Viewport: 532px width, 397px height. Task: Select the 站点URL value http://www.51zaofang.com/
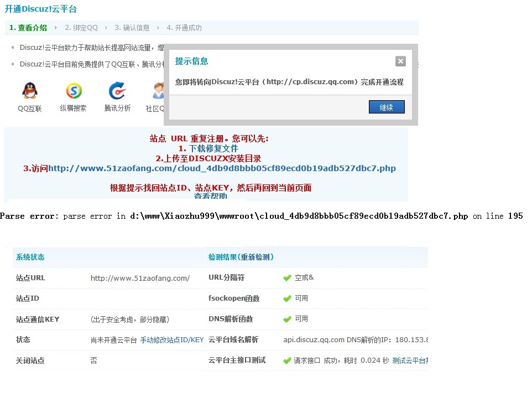[x=140, y=278]
